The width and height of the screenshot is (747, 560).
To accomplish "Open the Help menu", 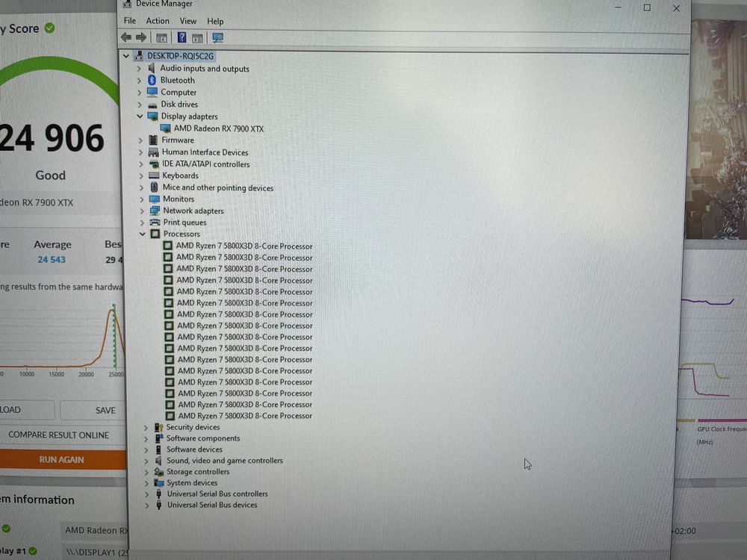I will [215, 22].
